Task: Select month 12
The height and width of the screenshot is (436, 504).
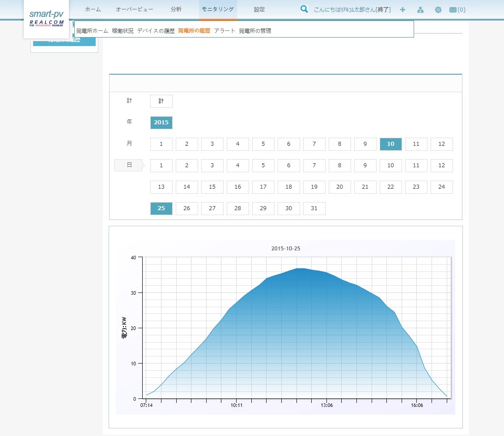Action: [x=442, y=144]
